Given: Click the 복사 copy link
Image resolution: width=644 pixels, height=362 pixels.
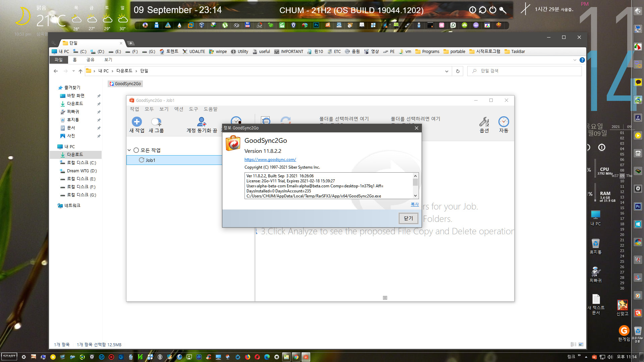Looking at the screenshot, I should pos(415,204).
